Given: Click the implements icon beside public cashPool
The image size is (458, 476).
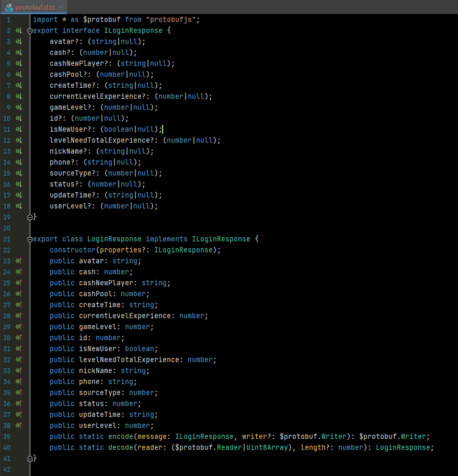Looking at the screenshot, I should tap(18, 294).
